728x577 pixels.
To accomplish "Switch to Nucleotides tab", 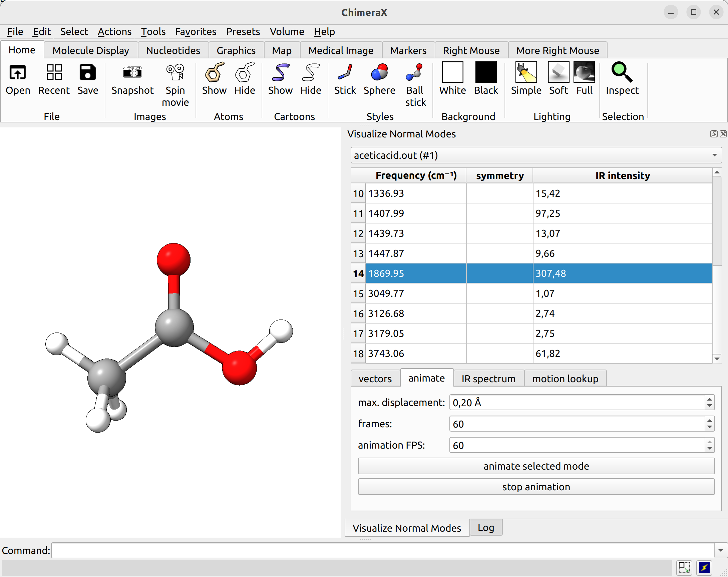I will click(173, 50).
